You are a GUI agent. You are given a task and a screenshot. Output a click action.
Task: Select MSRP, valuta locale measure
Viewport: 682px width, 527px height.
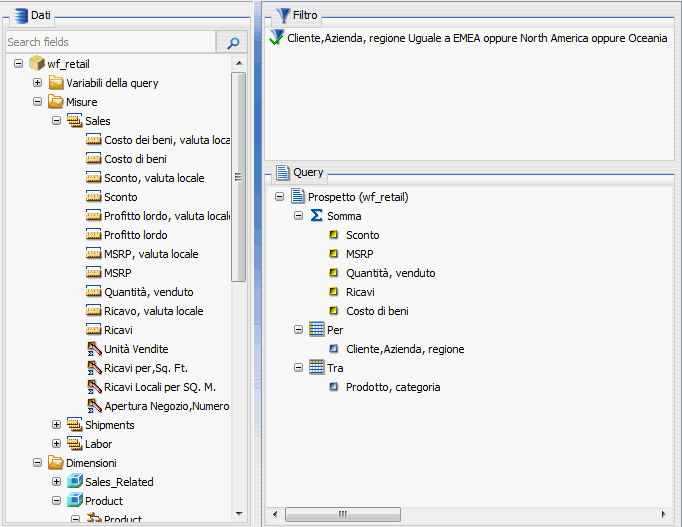(151, 254)
